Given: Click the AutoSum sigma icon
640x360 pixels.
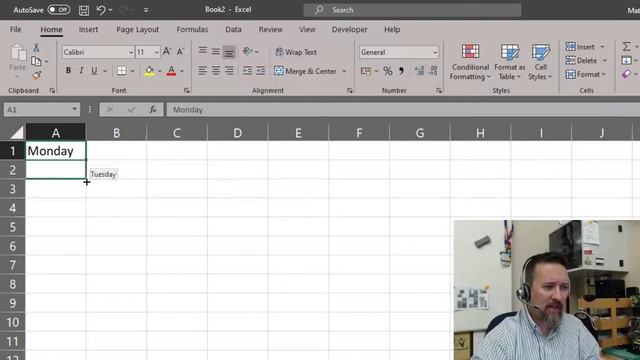Looking at the screenshot, I should click(x=627, y=47).
